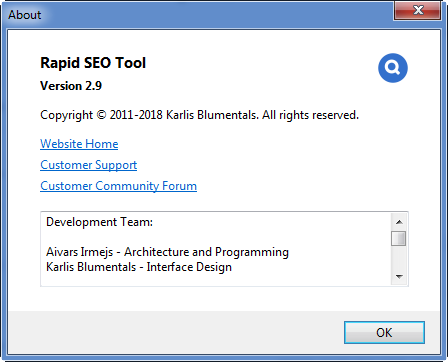Open the Customer Support link

89,165
